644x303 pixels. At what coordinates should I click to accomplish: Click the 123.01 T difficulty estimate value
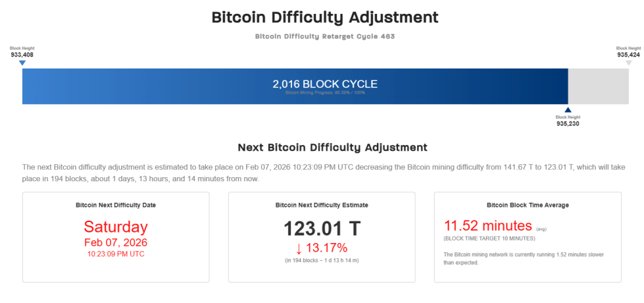tap(322, 229)
